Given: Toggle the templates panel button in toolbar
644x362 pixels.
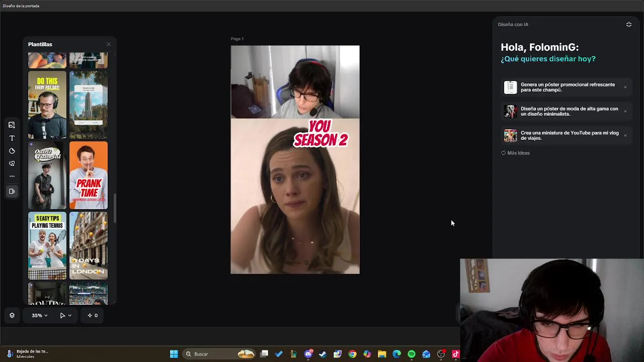Looking at the screenshot, I should click(x=12, y=191).
